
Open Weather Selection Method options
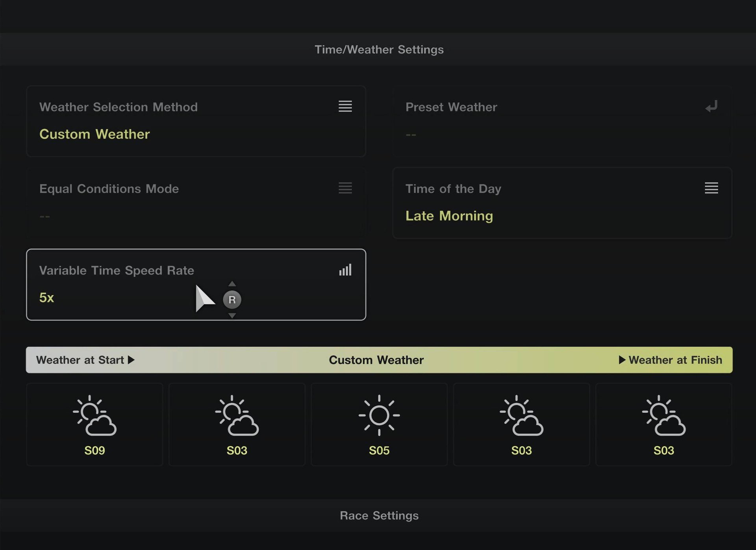tap(196, 121)
